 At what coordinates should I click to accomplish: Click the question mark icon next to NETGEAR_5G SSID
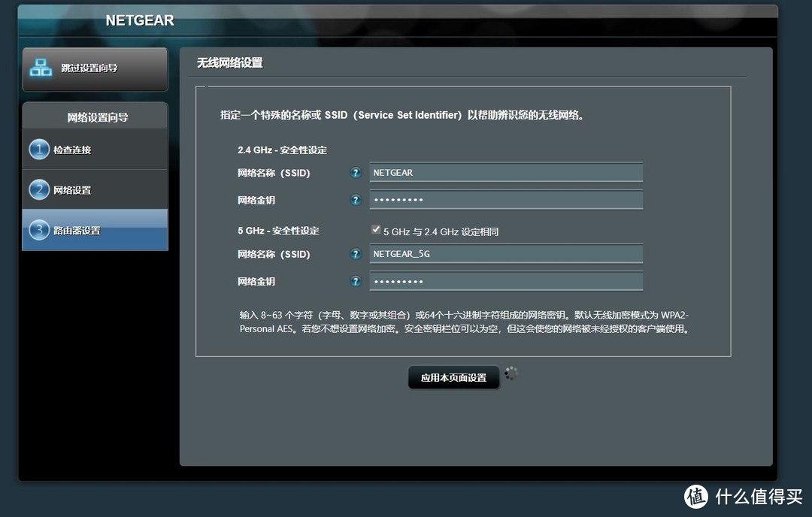point(355,254)
